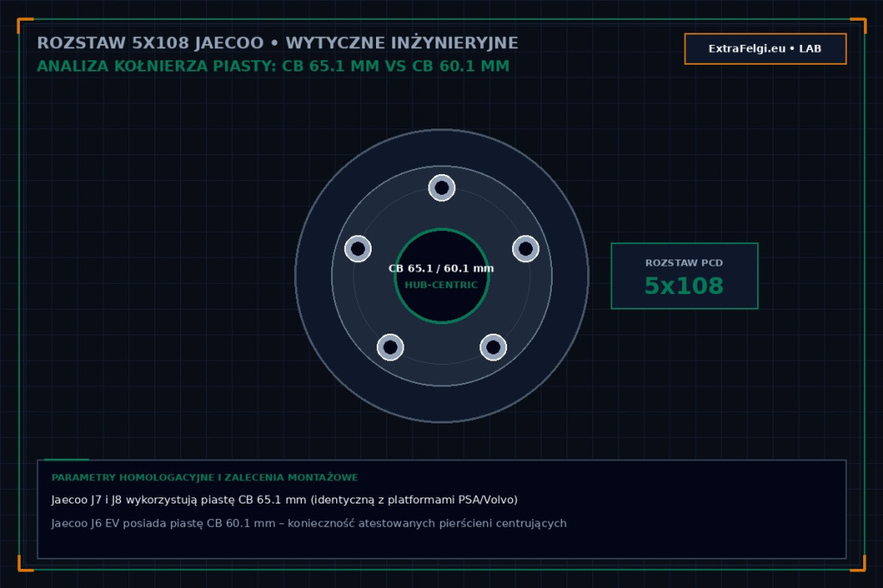Viewport: 883px width, 588px height.
Task: Click the PARAMETRY HOMOLOGACYJNE I ZALECENIA MONTAŻOWE heading
Action: 205,478
